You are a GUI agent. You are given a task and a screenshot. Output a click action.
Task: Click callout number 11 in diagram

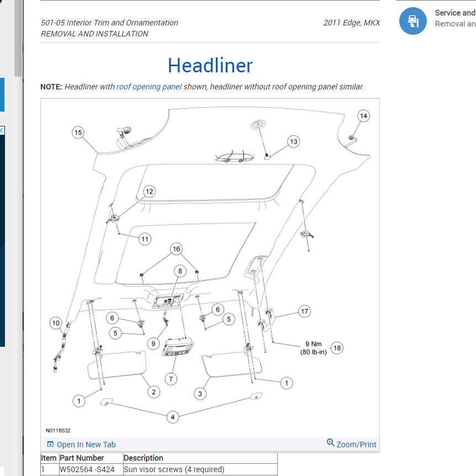[x=145, y=239]
